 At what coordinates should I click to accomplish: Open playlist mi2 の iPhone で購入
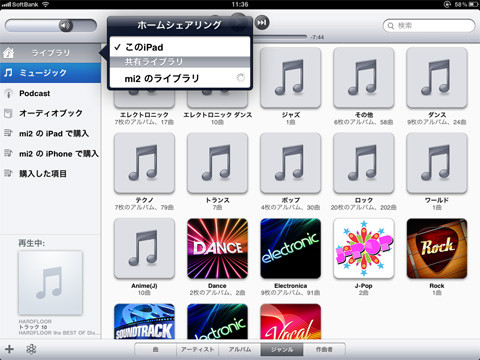point(50,154)
